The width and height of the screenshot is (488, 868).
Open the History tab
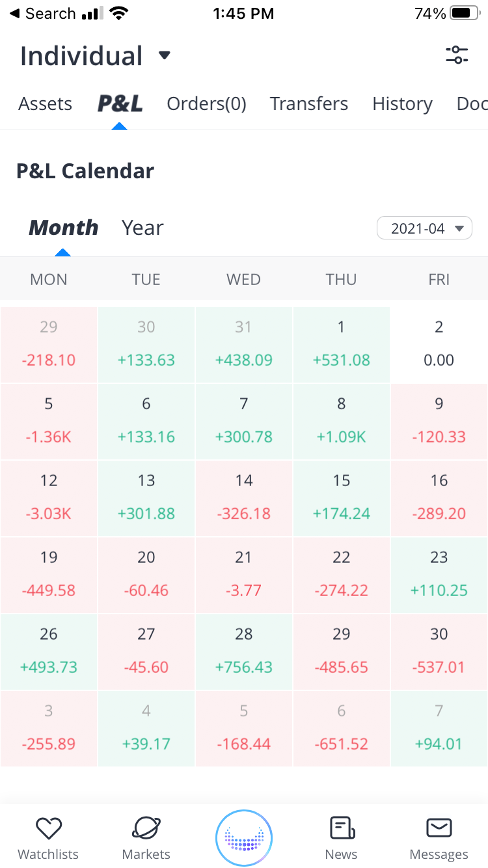[402, 104]
